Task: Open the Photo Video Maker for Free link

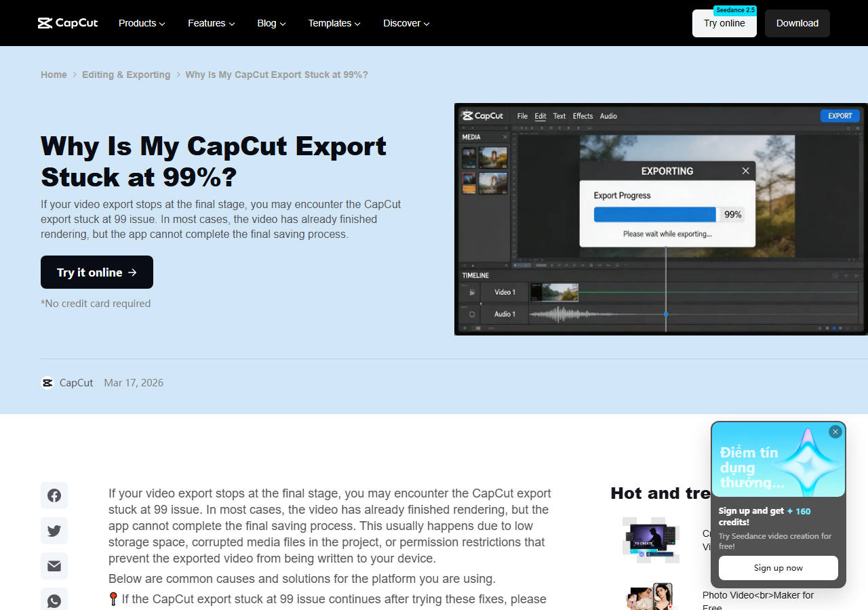Action: pyautogui.click(x=758, y=601)
